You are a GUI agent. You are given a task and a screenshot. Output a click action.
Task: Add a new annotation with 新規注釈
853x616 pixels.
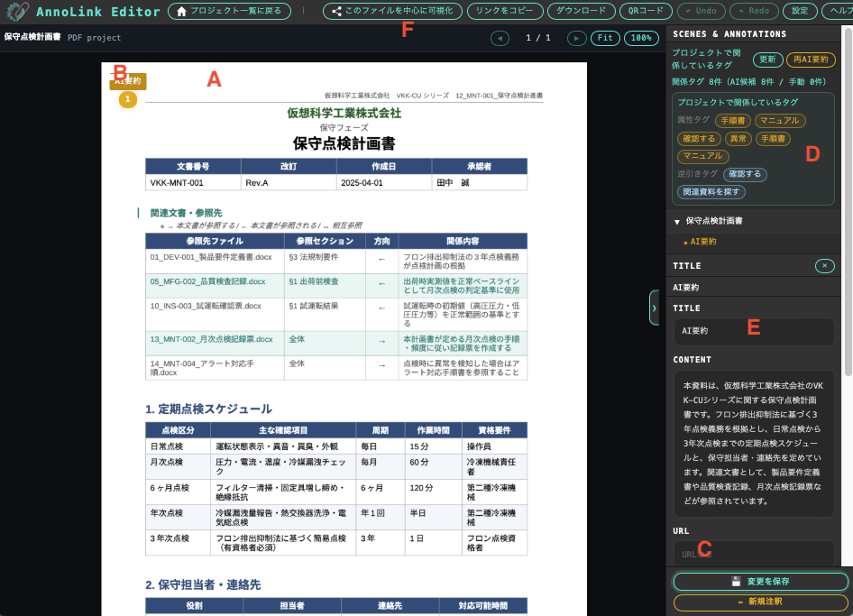click(x=760, y=602)
